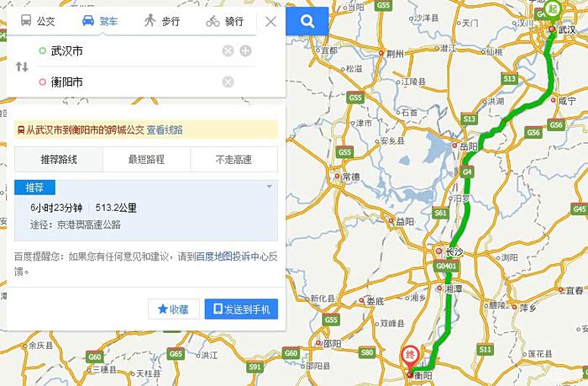
Task: Select 推荐路线 route option
Action: coord(59,160)
